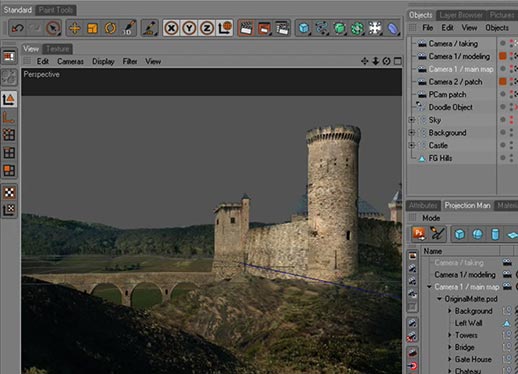
Task: Activate the Scale tool
Action: point(92,28)
